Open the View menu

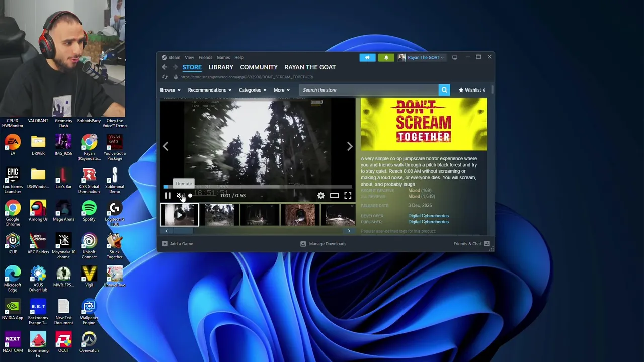coord(189,57)
